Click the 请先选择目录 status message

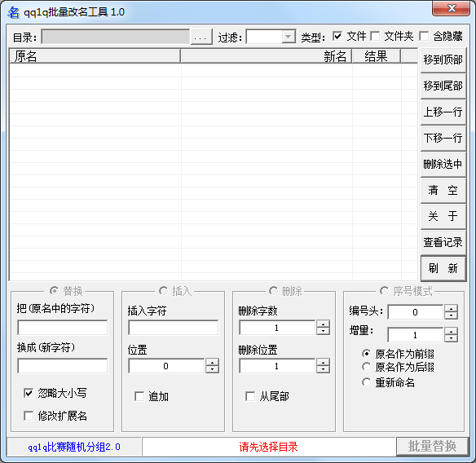(268, 447)
